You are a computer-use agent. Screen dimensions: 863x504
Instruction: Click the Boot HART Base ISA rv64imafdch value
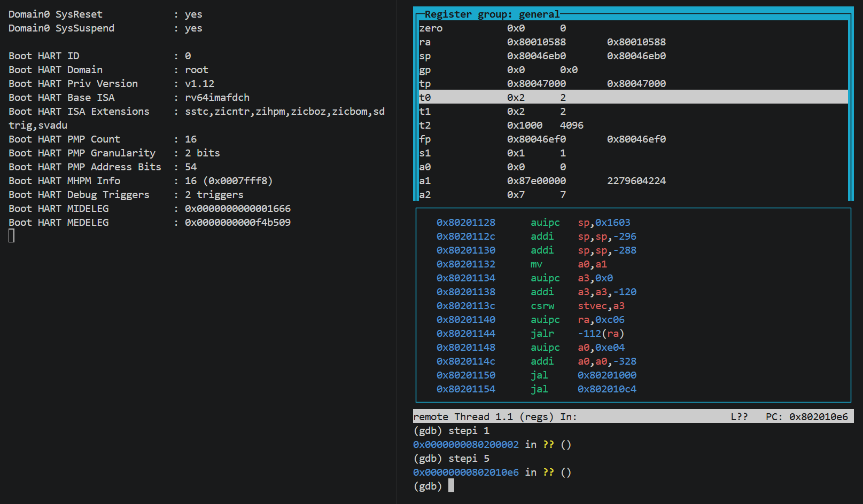(x=217, y=97)
